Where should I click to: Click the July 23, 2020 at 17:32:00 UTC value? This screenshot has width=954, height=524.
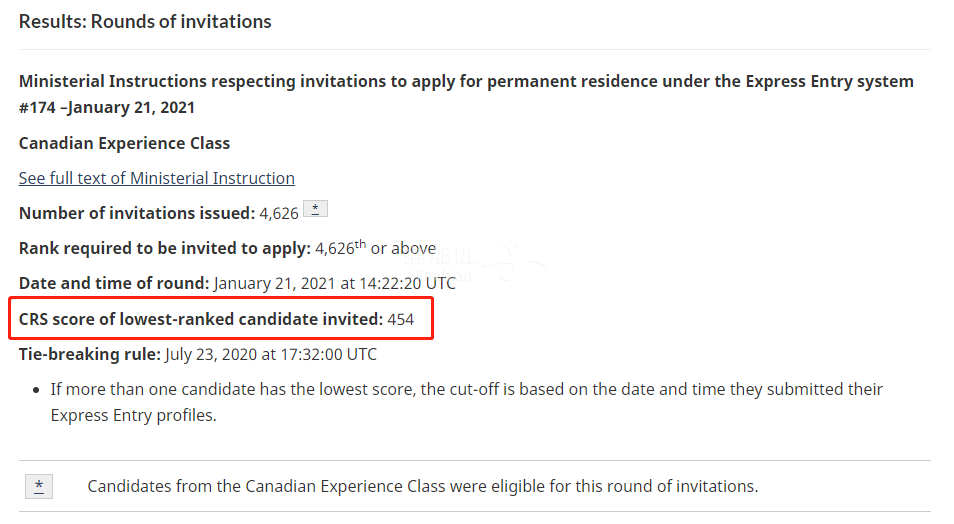pos(271,354)
